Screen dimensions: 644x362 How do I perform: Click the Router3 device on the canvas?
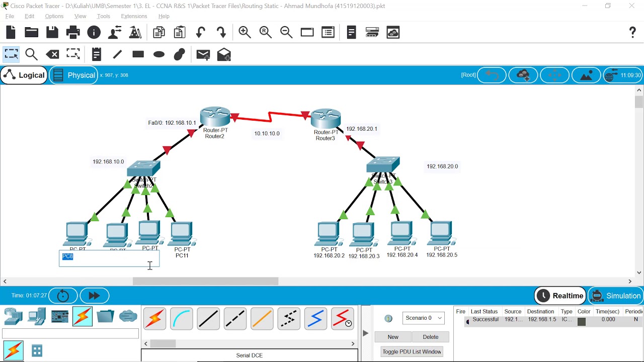click(x=326, y=119)
